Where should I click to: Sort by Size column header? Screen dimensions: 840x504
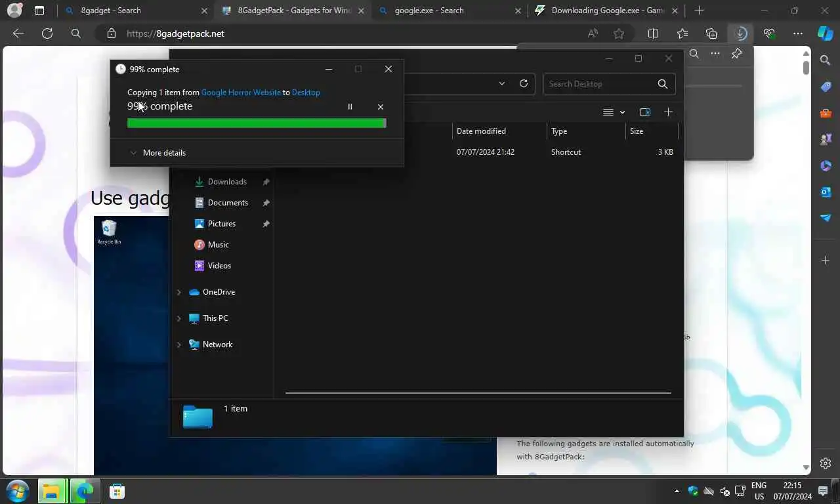(652, 131)
